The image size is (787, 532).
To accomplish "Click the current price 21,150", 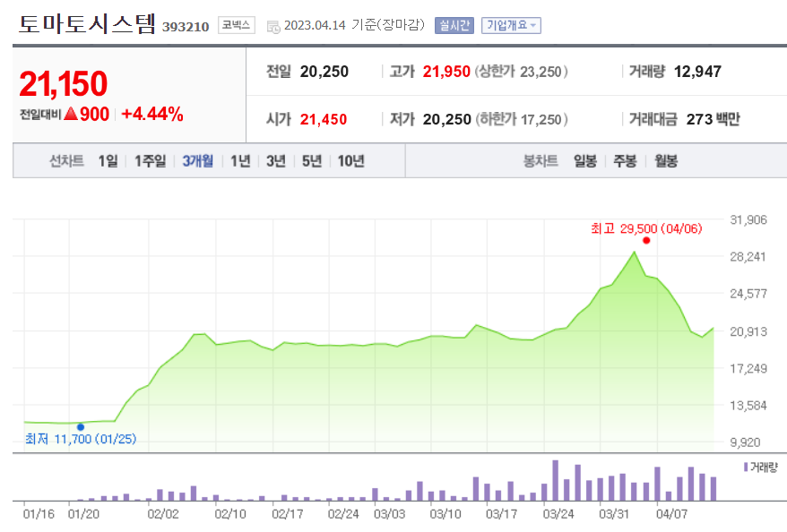I will click(x=64, y=83).
